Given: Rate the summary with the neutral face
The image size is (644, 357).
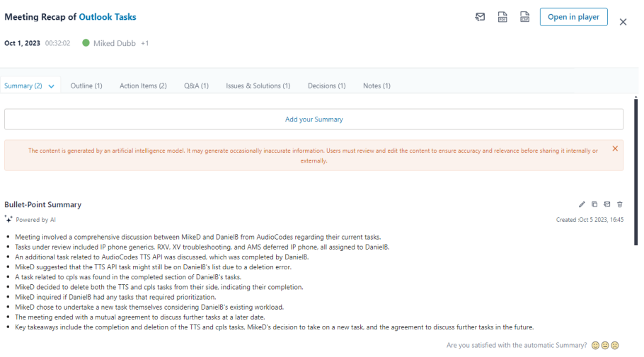Looking at the screenshot, I should 605,346.
